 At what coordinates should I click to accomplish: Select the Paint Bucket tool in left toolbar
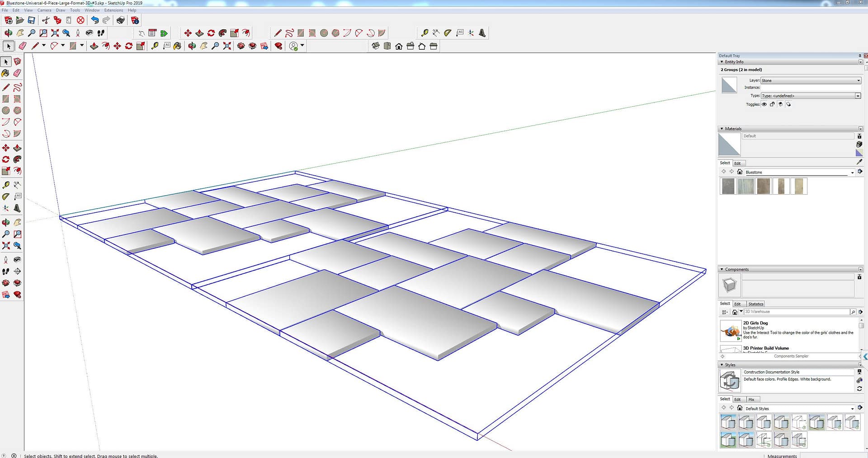coord(6,73)
